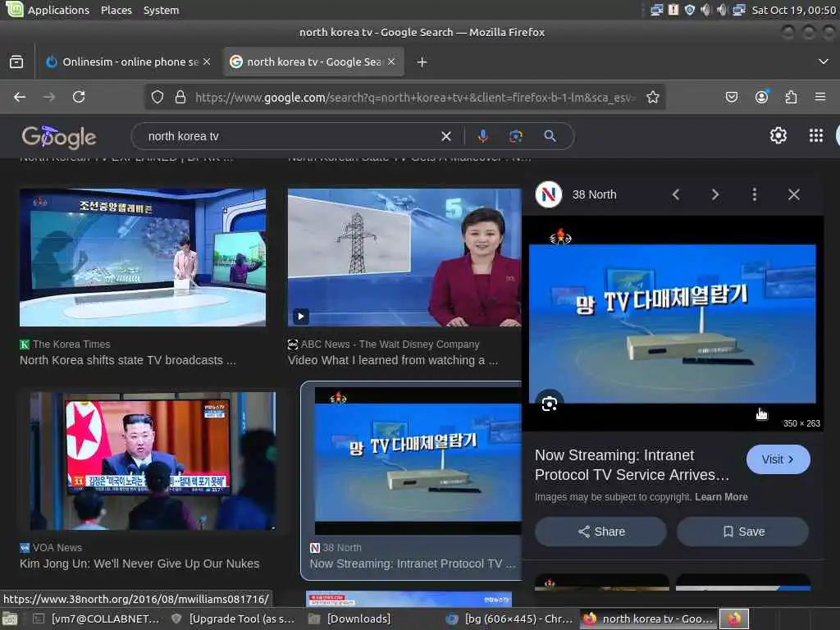Submit search with the magnifying glass icon
Screen dimensions: 840x630
pyautogui.click(x=550, y=136)
